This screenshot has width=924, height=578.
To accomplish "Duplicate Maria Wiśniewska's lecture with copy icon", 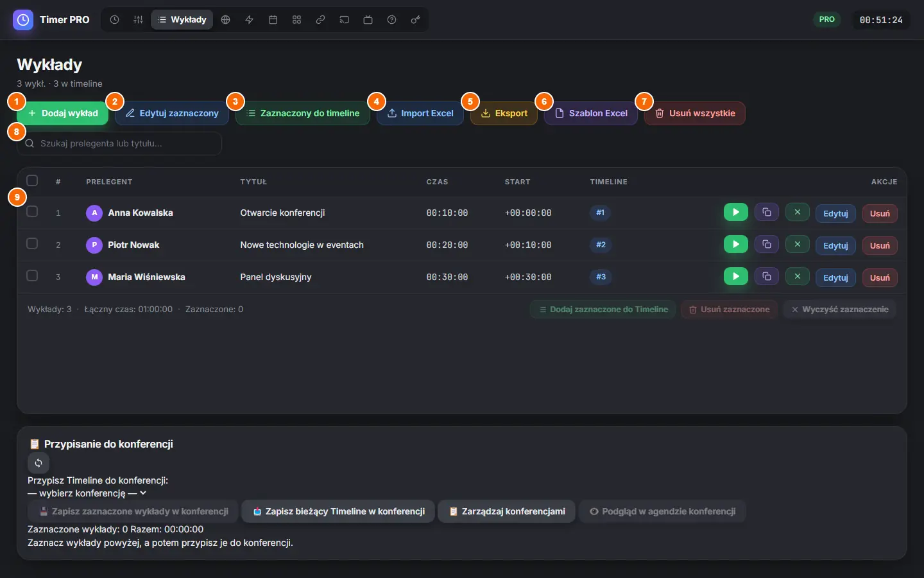I will [x=767, y=276].
